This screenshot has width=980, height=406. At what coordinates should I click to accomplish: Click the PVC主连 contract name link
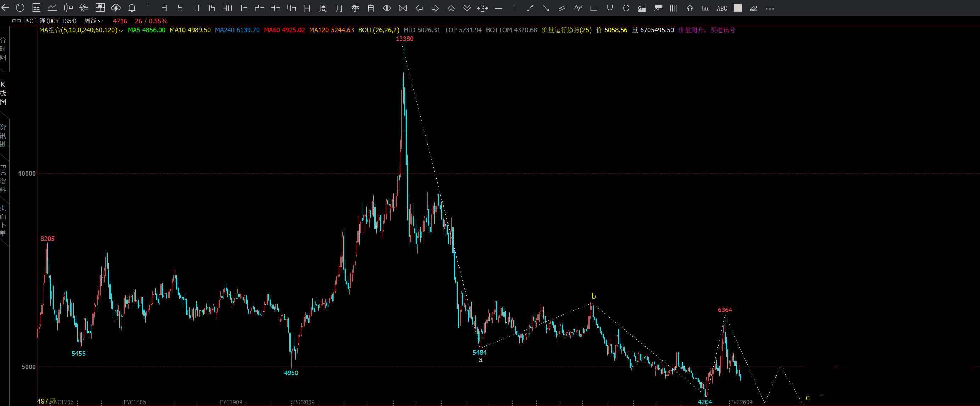click(x=50, y=21)
